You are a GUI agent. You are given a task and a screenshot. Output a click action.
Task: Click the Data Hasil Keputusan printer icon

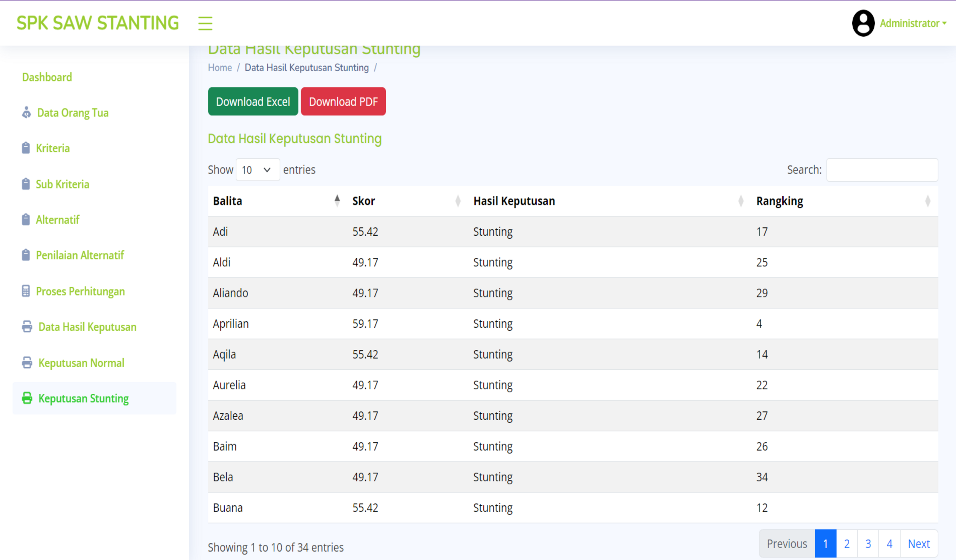27,327
